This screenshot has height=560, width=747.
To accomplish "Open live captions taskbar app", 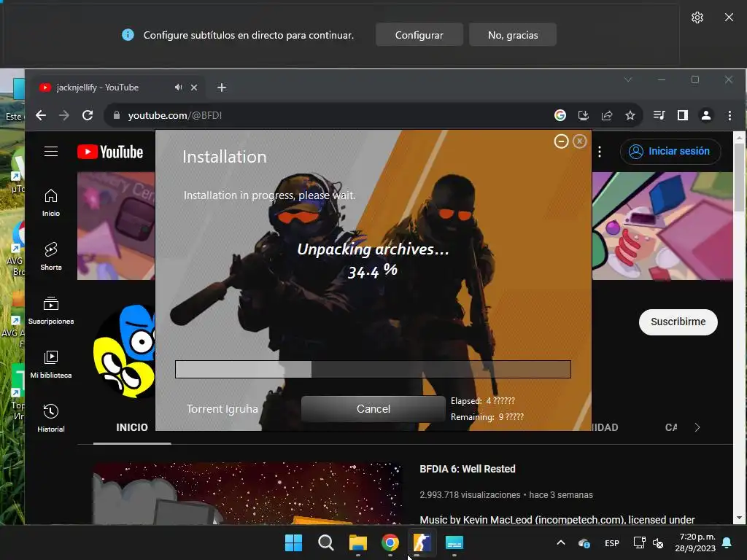I will coord(454,542).
